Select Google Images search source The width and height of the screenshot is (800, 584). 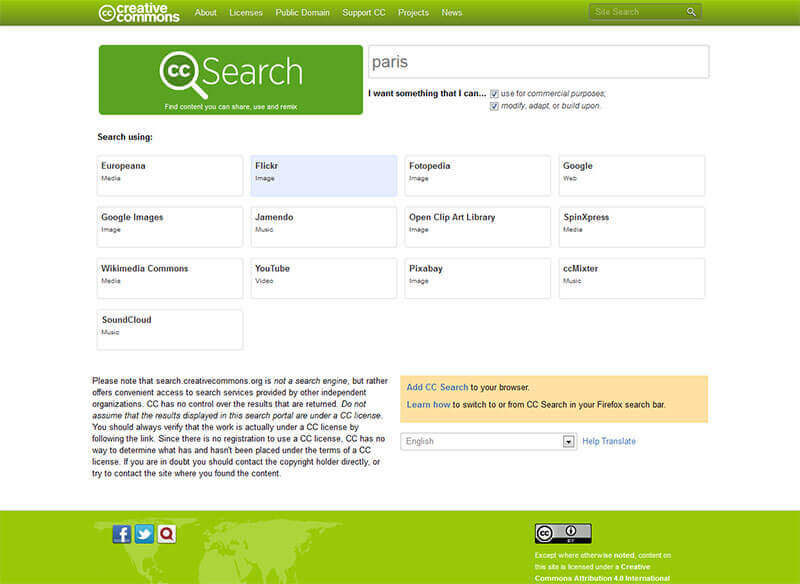tap(170, 227)
